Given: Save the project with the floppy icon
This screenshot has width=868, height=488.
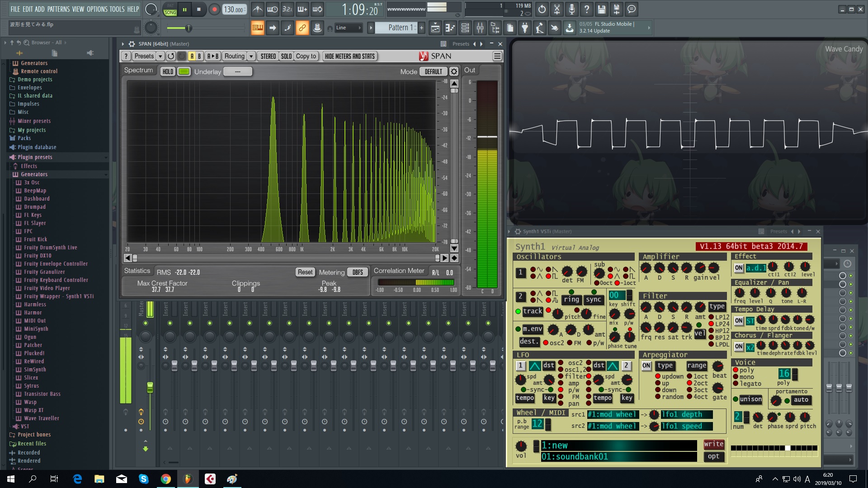Looking at the screenshot, I should tap(602, 9).
